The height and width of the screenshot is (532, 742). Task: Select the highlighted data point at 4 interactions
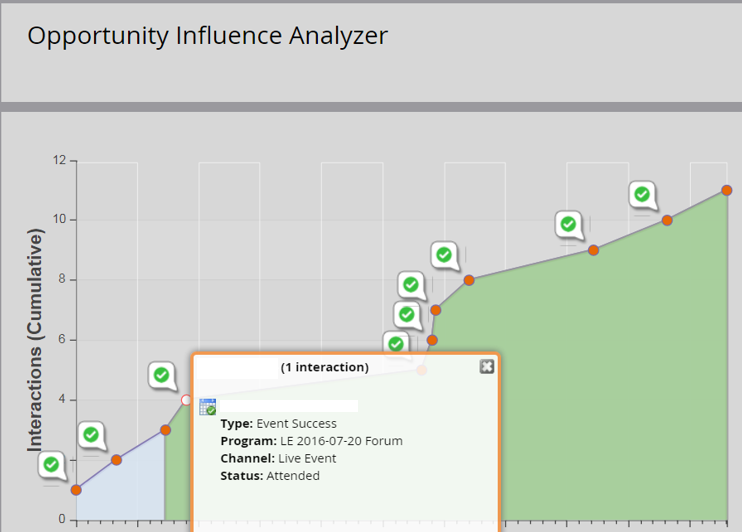point(186,400)
